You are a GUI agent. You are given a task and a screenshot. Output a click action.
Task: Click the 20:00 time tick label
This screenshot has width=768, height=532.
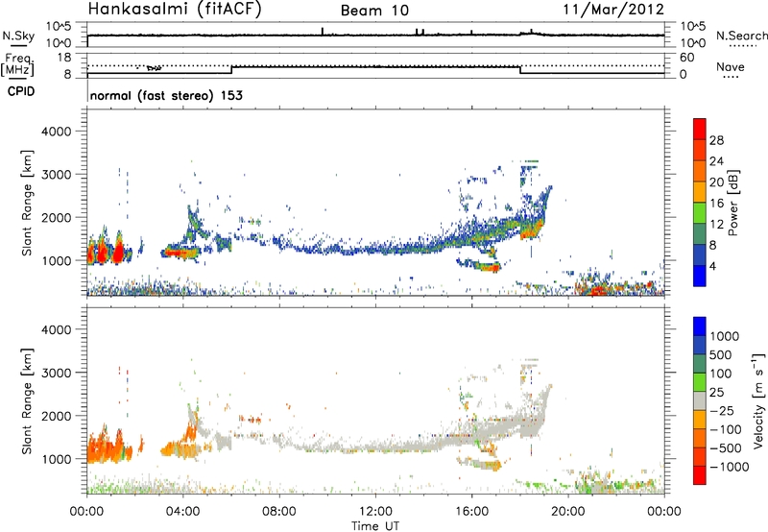pos(567,512)
